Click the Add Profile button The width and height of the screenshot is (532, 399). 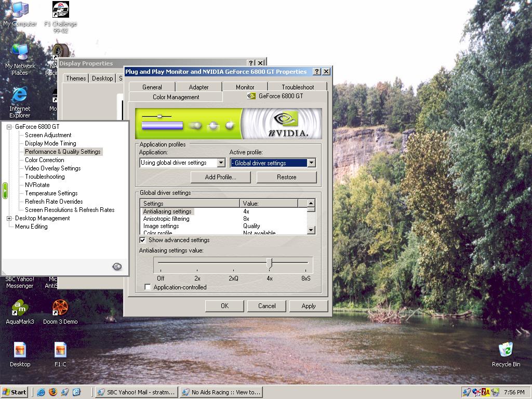pyautogui.click(x=220, y=177)
